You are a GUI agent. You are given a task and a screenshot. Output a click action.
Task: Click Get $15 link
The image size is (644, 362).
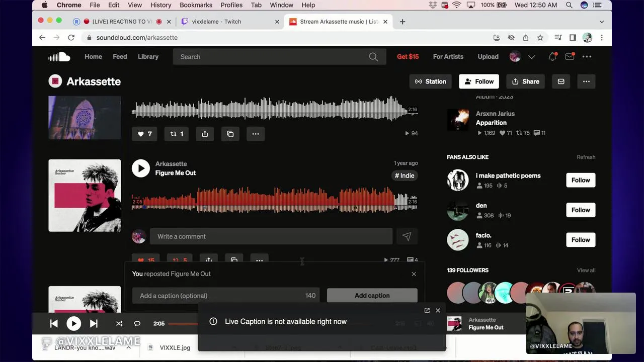pyautogui.click(x=408, y=57)
